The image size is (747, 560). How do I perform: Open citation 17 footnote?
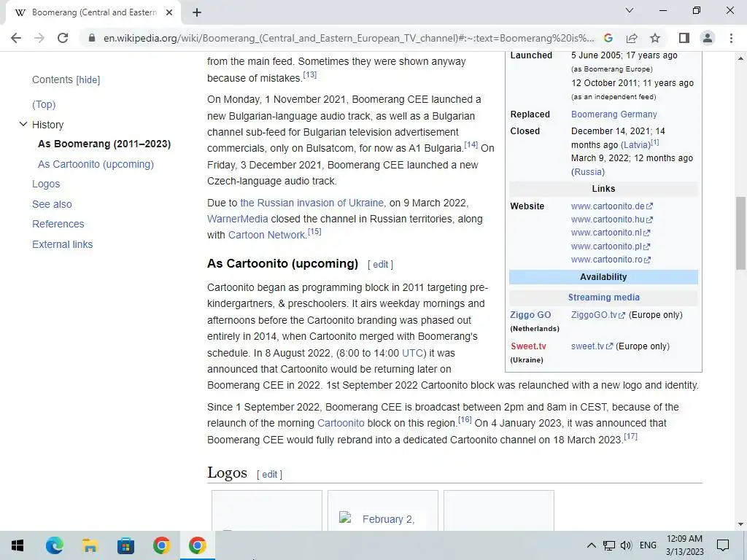[x=631, y=436]
